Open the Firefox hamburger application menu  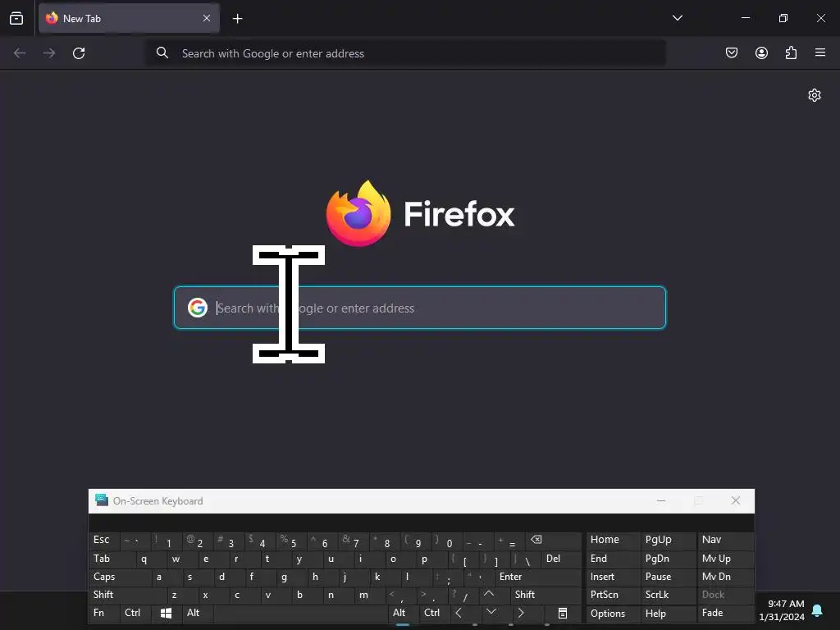pos(820,52)
